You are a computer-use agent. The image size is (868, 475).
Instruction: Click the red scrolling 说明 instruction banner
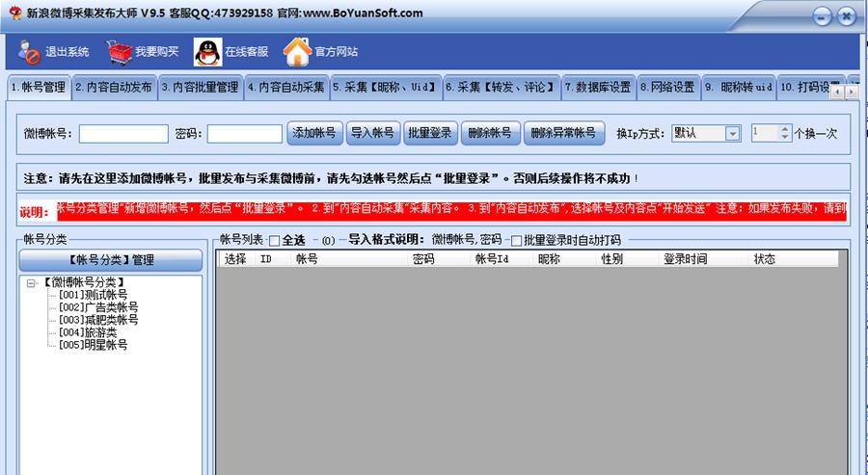pyautogui.click(x=451, y=210)
